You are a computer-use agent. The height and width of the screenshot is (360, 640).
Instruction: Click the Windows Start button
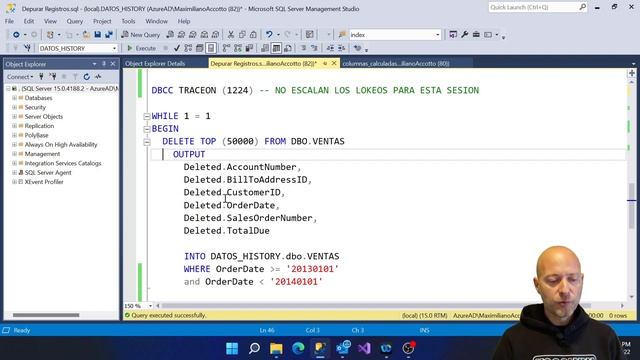pos(232,348)
